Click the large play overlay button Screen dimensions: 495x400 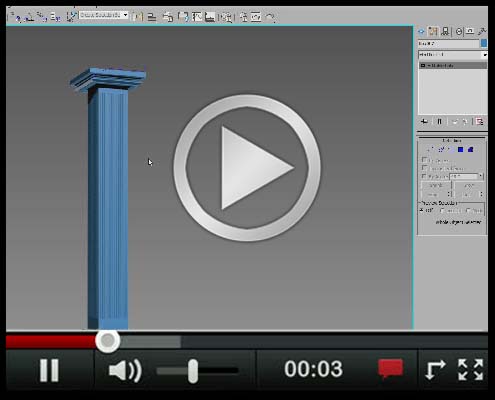click(247, 168)
